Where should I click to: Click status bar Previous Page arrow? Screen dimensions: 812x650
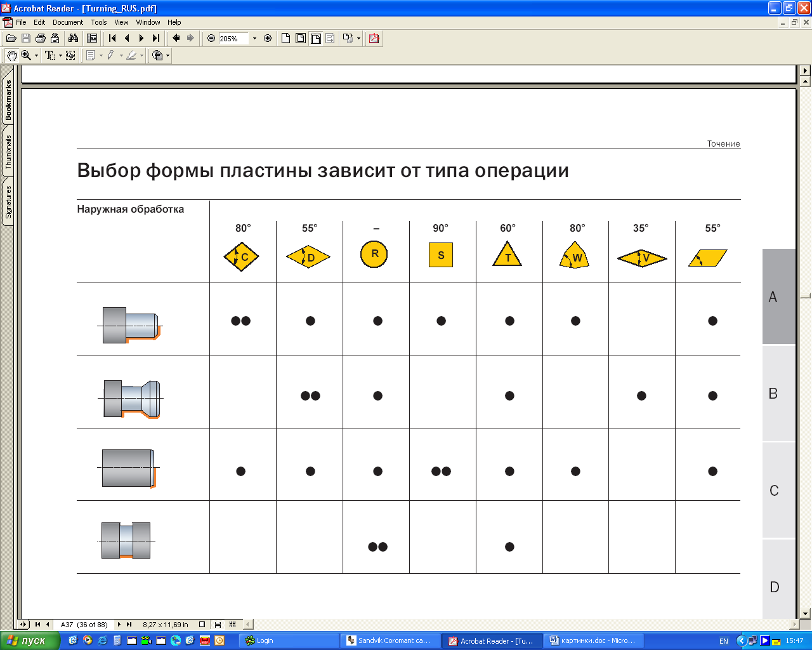point(48,625)
